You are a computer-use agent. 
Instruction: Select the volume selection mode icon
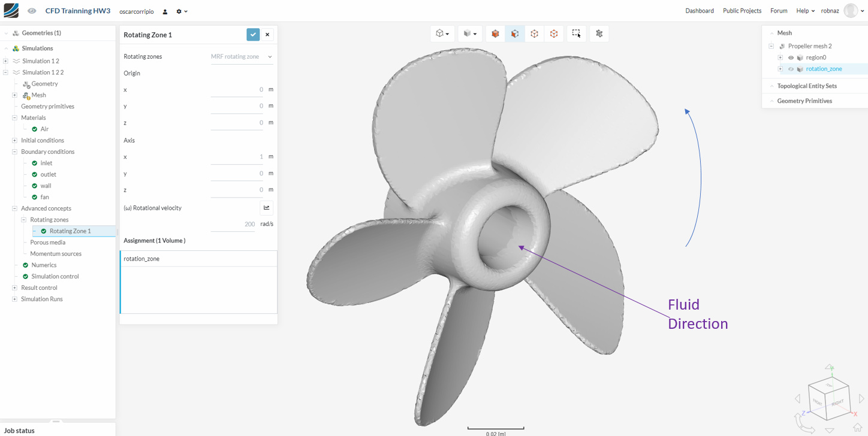pyautogui.click(x=495, y=34)
